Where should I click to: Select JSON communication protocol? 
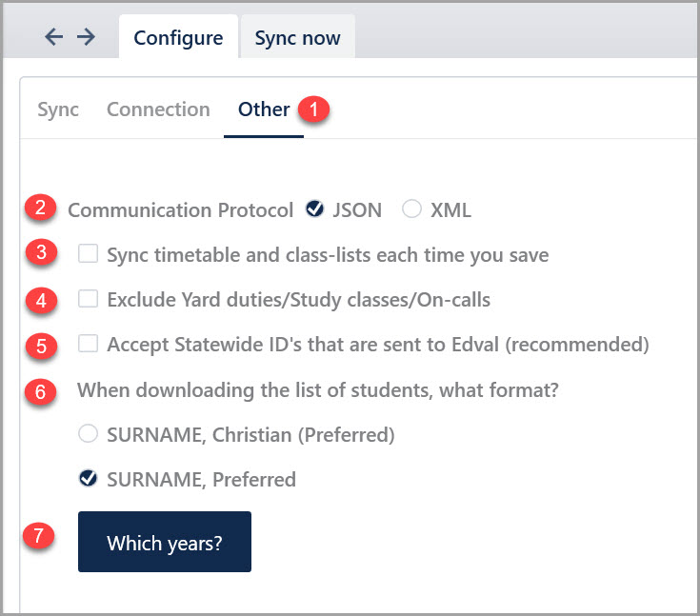click(x=315, y=210)
